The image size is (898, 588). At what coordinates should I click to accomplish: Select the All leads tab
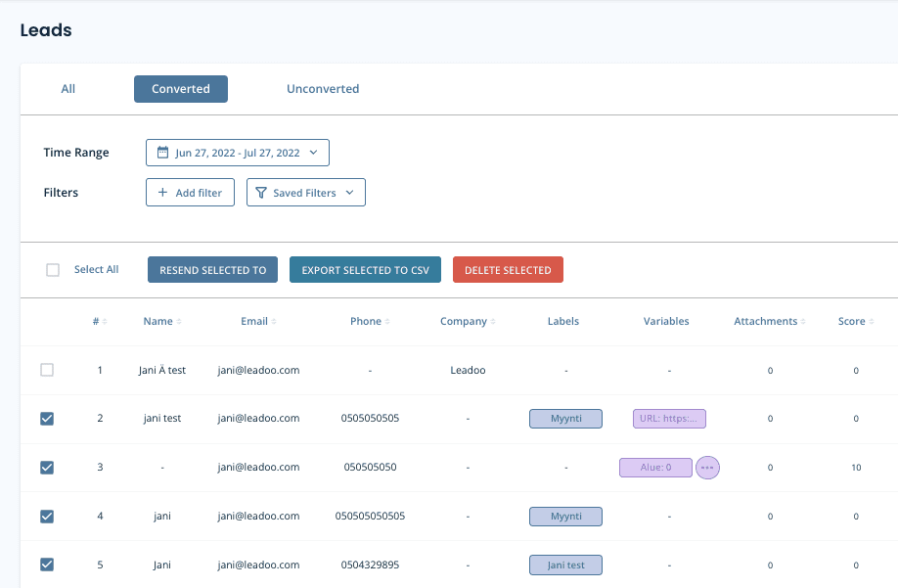(x=68, y=88)
